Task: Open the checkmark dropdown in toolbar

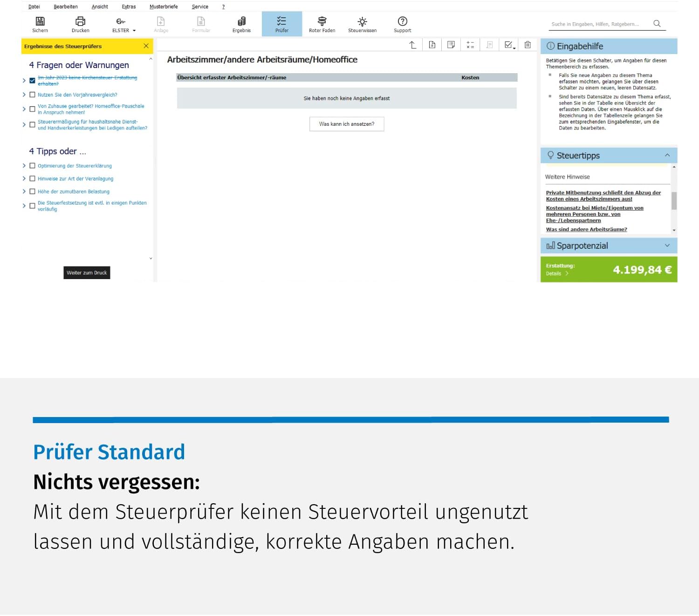Action: 510,45
